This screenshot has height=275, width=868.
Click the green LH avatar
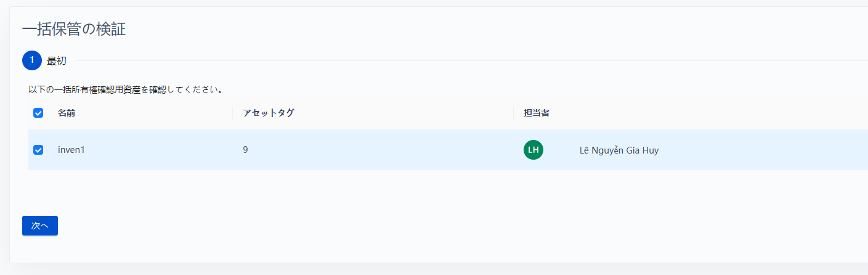533,150
